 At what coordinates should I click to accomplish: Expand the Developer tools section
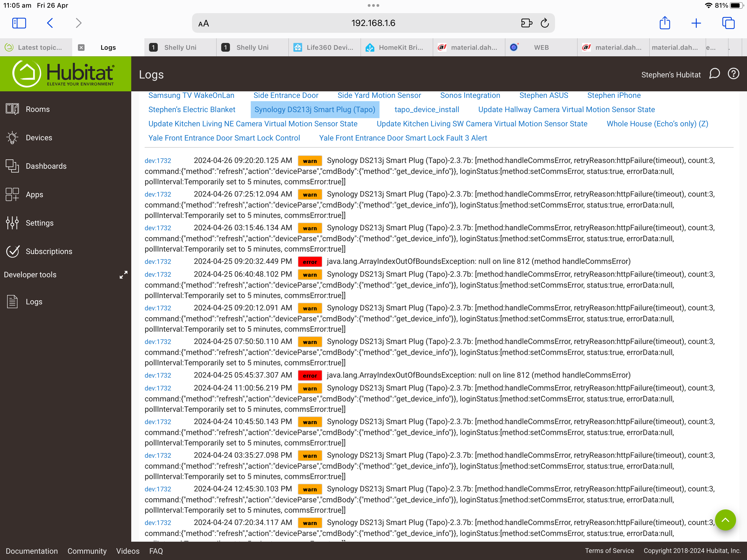123,275
